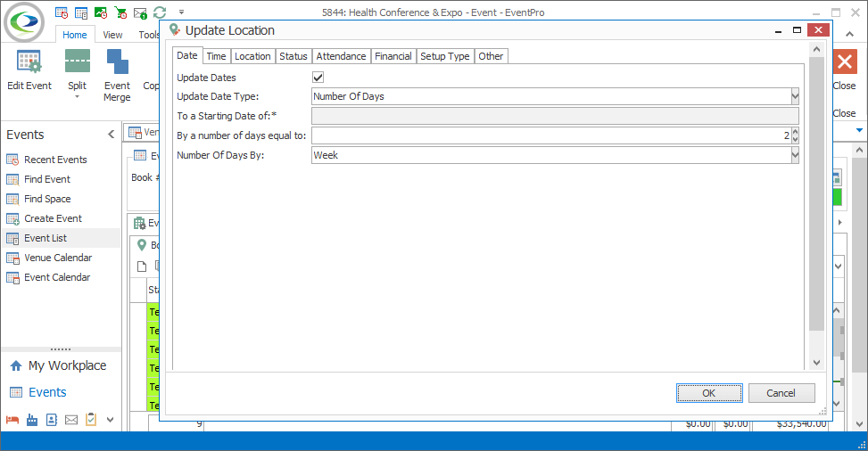Click the Event Merge ribbon icon
Image resolution: width=868 pixels, height=451 pixels.
(x=118, y=61)
